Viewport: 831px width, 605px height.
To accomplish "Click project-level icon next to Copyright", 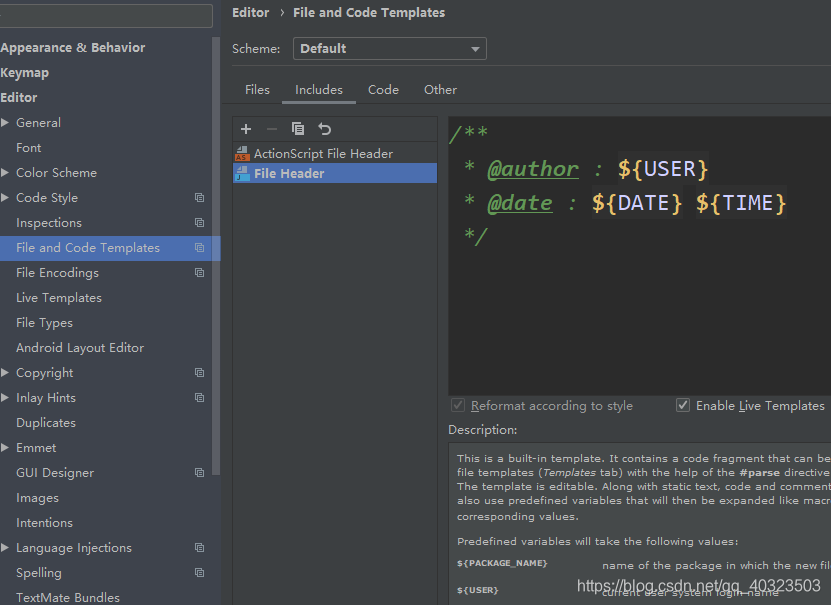I will [199, 372].
